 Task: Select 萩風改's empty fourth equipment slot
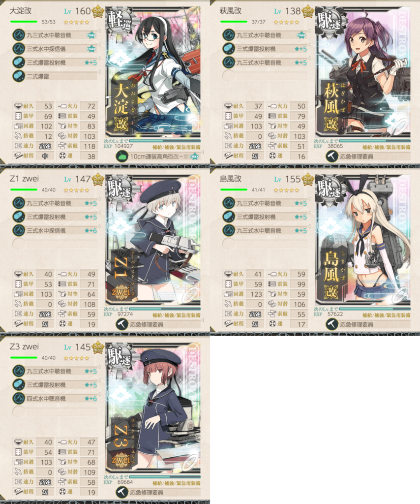coord(265,76)
